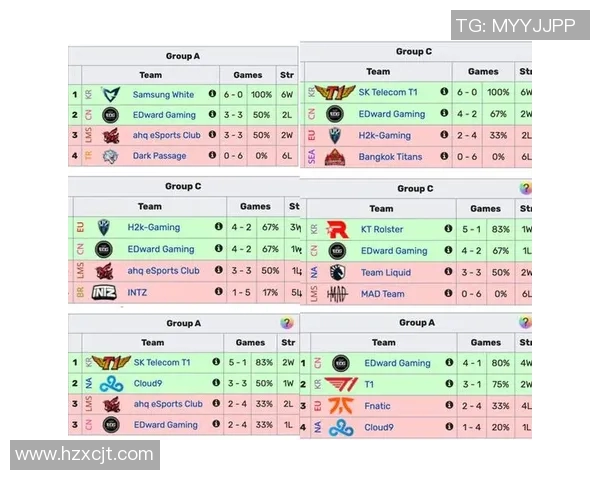Image resolution: width=600 pixels, height=480 pixels.
Task: Click the INTZ team logo
Action: (105, 291)
